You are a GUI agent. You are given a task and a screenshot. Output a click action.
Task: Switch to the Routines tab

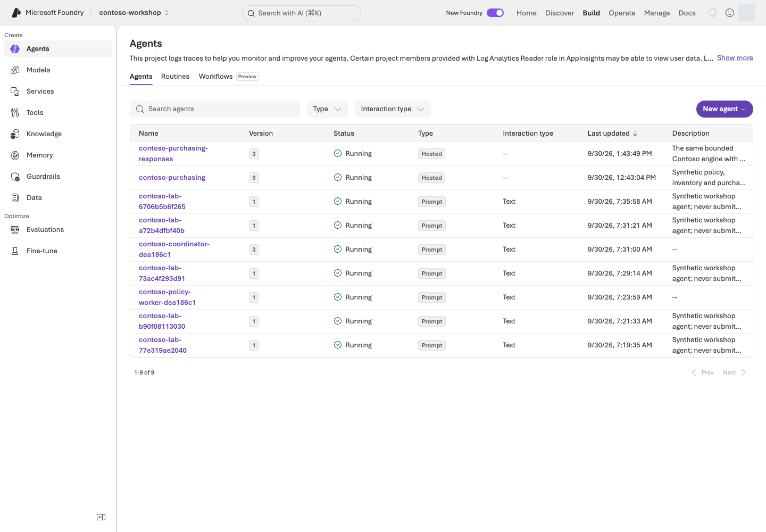click(175, 77)
